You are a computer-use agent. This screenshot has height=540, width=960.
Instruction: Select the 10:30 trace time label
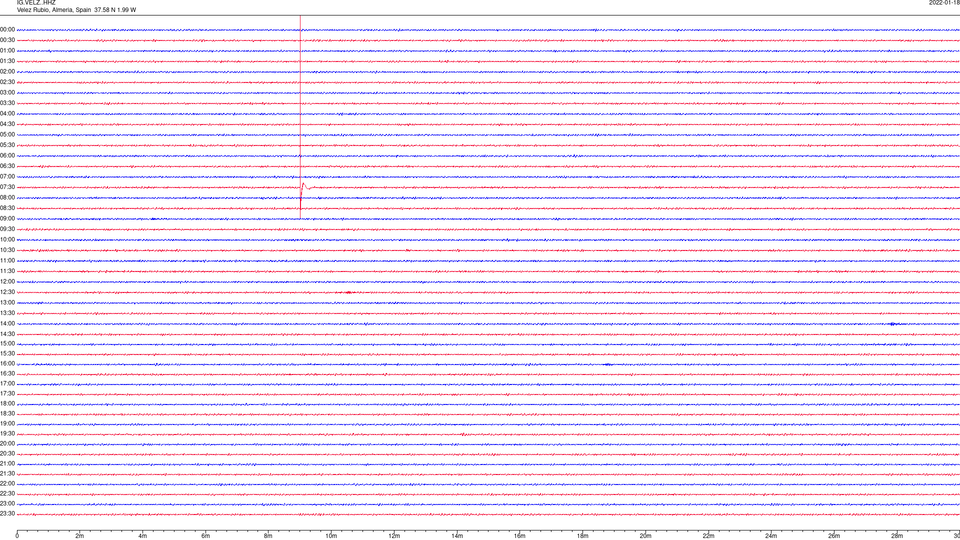pyautogui.click(x=7, y=250)
